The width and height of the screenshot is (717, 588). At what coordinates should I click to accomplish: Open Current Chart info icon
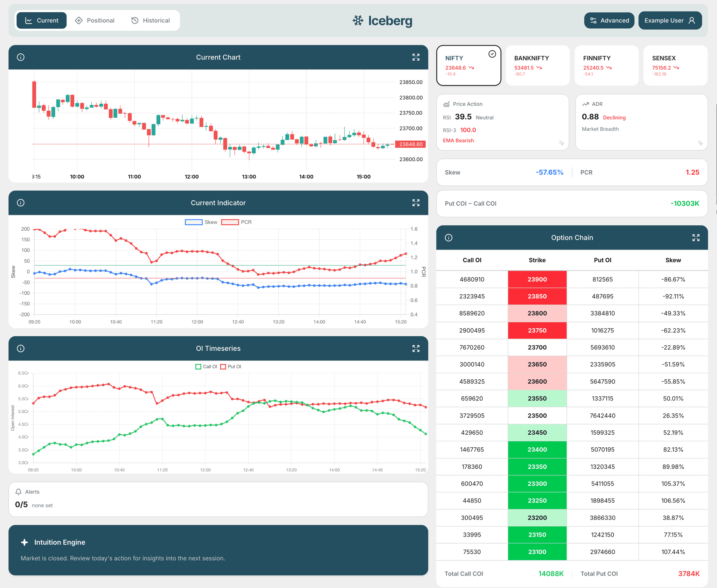[21, 57]
